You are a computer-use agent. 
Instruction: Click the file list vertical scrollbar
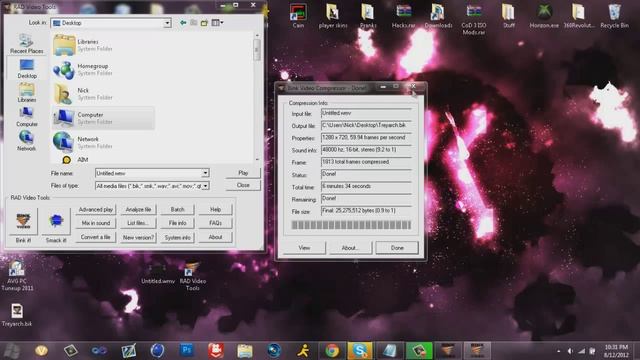coord(257,97)
